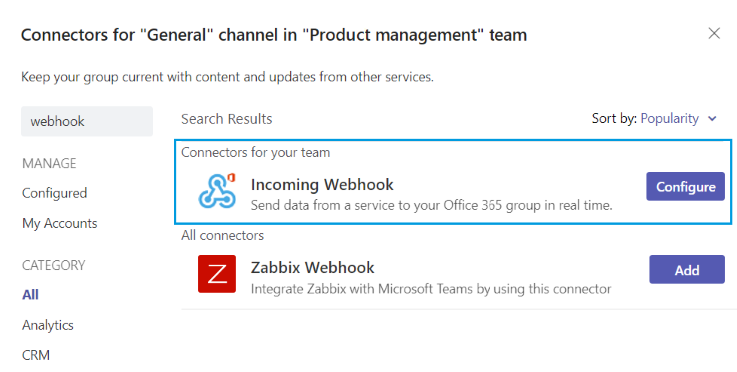Click the Connectors for your team heading

(x=256, y=152)
